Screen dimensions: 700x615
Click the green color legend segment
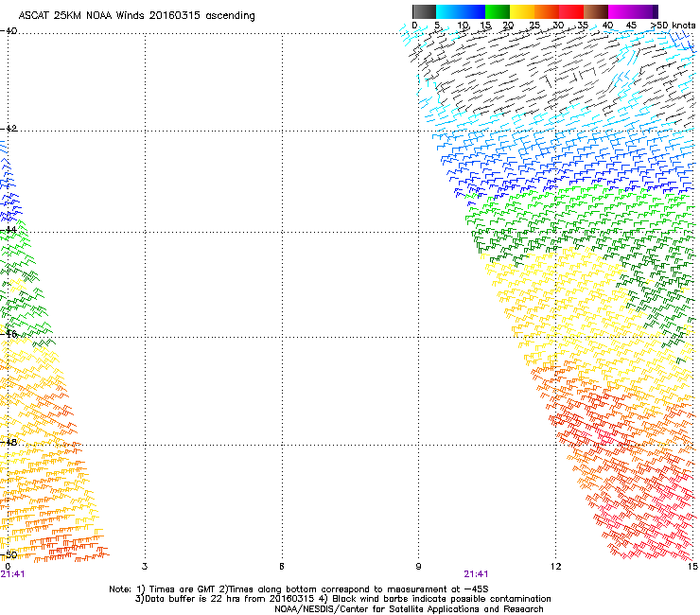point(498,11)
